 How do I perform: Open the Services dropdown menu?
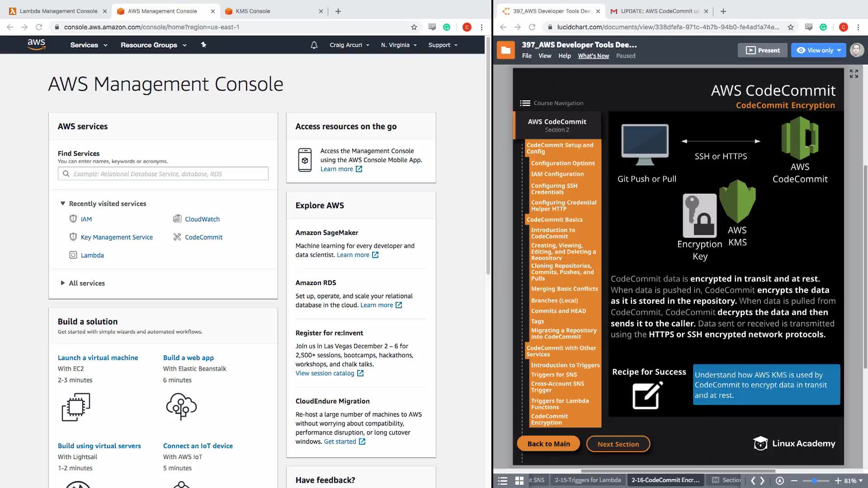89,45
